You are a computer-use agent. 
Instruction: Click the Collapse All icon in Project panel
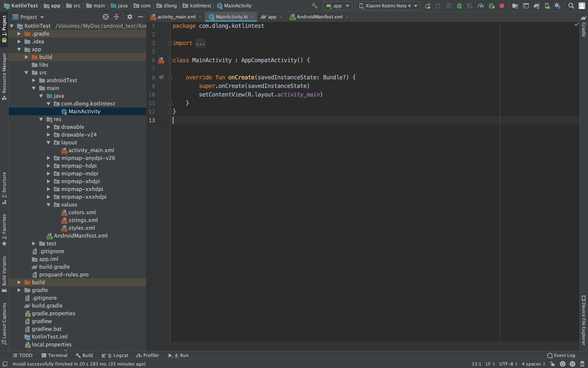click(x=116, y=17)
